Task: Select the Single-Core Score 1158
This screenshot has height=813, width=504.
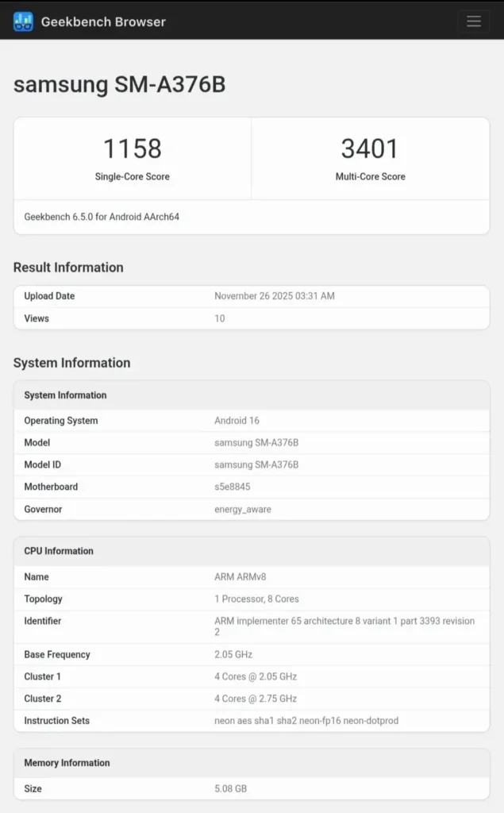Action: coord(132,148)
